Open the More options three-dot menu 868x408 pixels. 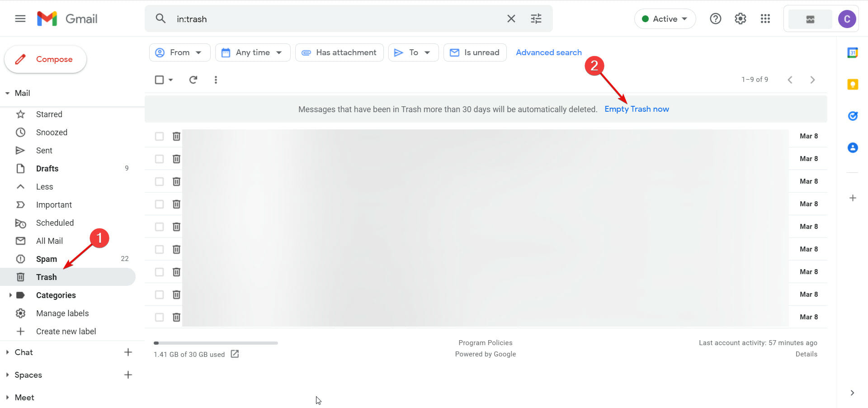pos(216,80)
